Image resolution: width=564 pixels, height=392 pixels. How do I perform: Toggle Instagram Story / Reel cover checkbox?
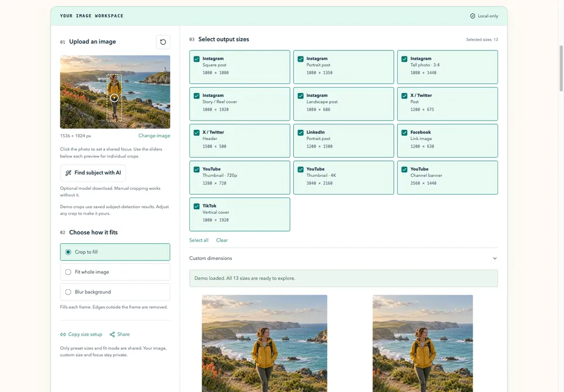click(196, 96)
